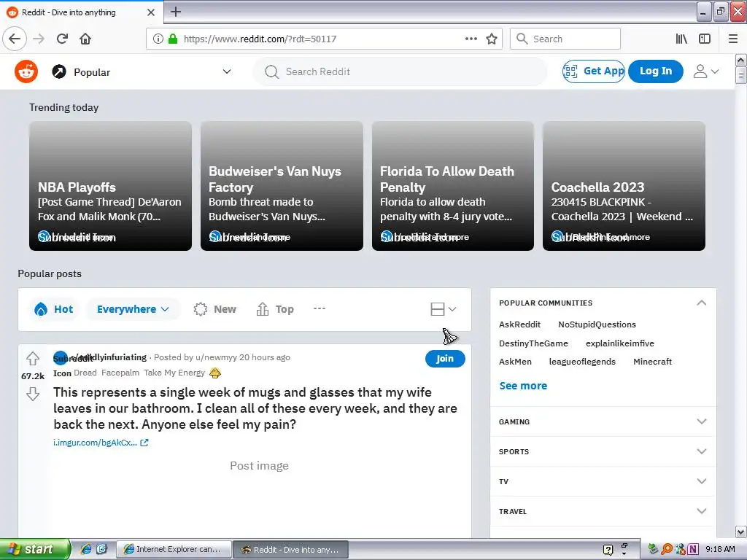This screenshot has height=560, width=747.
Task: Expand the Gaming section
Action: (x=603, y=421)
